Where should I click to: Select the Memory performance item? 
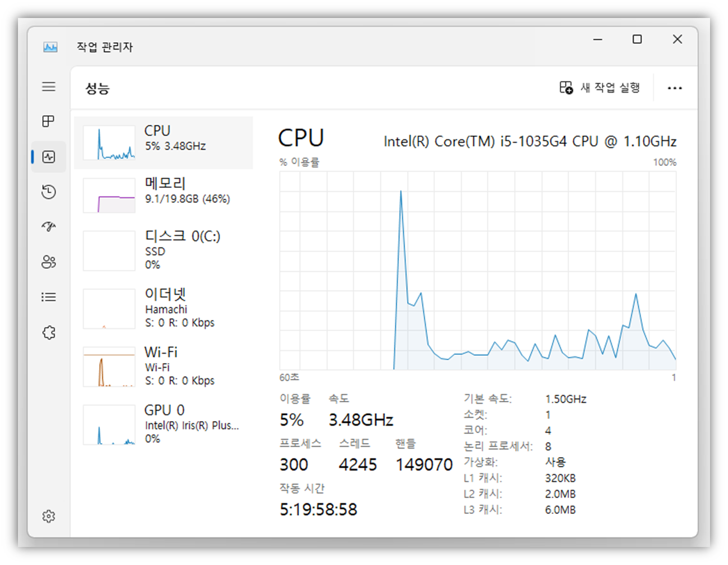(163, 195)
